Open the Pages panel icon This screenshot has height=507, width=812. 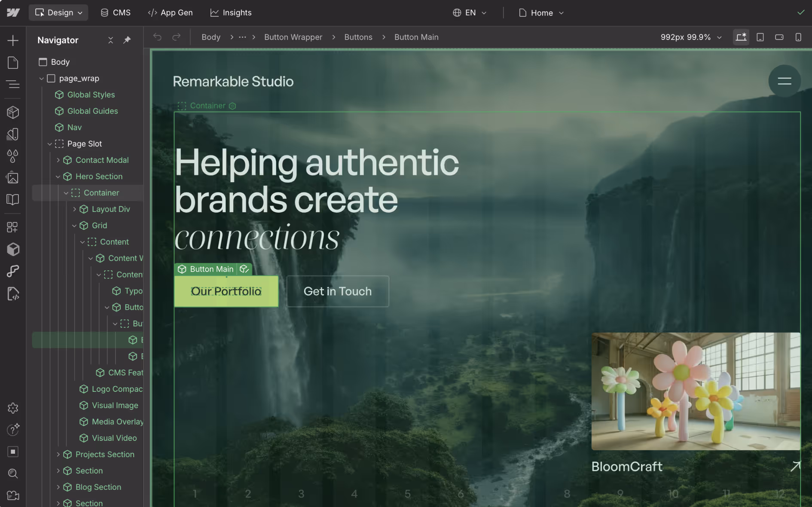13,63
